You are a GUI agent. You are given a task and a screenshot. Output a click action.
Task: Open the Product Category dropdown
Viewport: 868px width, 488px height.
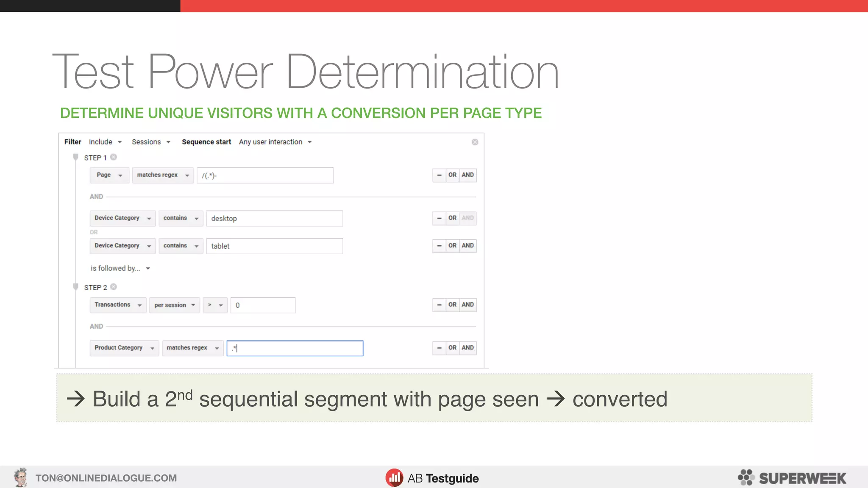[124, 348]
